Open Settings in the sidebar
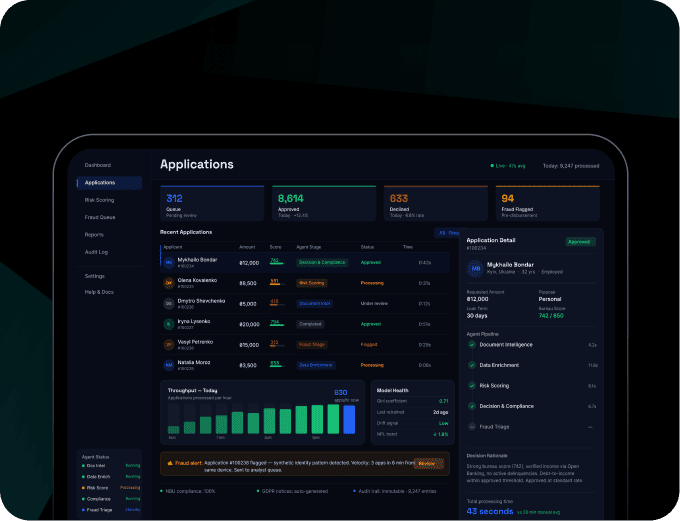Screen dimensions: 680x521 95,276
